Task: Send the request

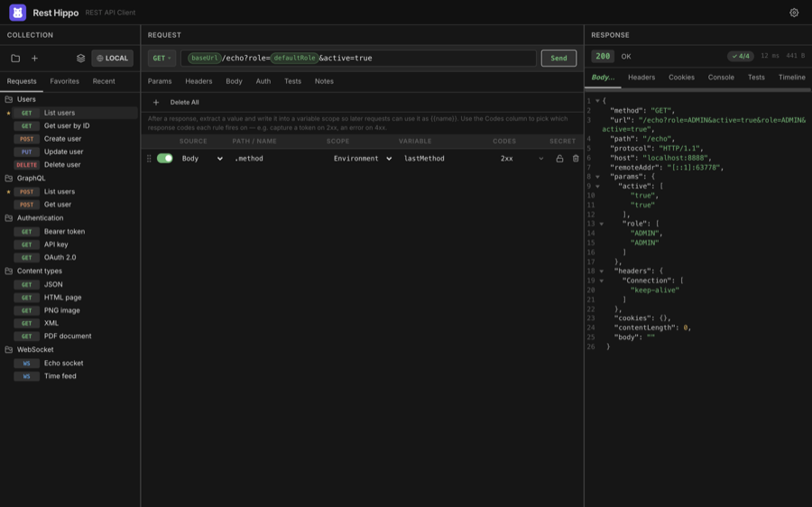Action: [x=558, y=58]
